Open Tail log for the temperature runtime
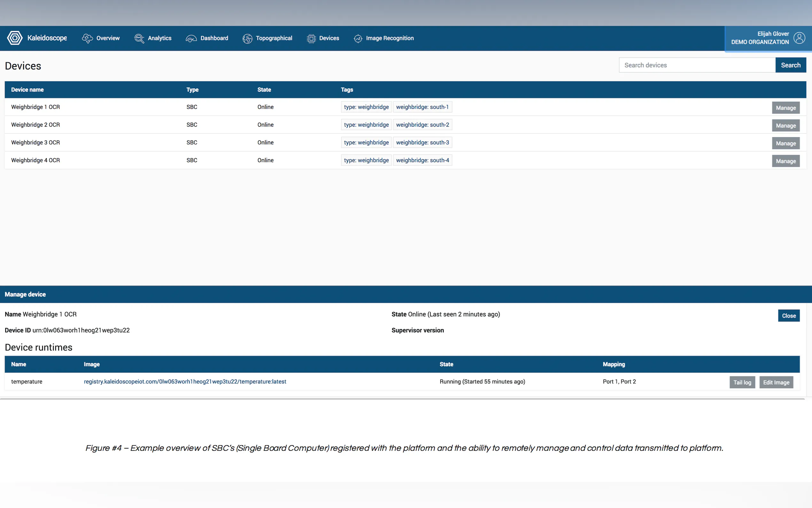812x508 pixels. coord(742,382)
